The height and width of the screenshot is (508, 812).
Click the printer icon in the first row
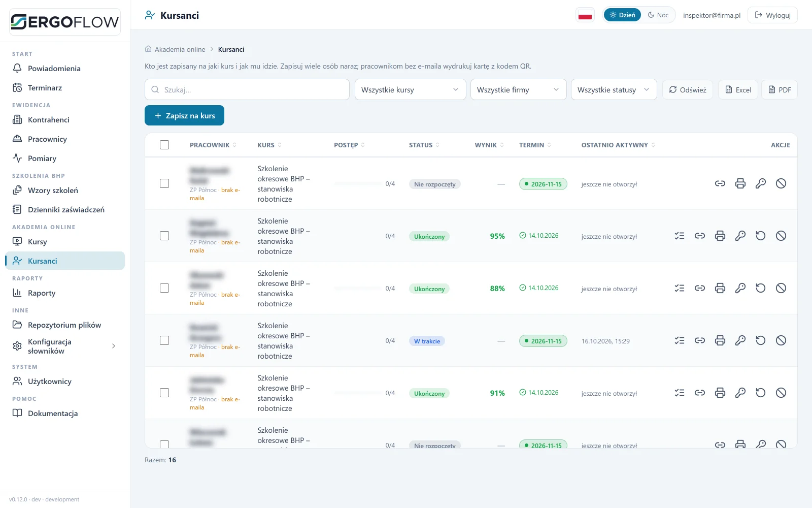pyautogui.click(x=740, y=183)
